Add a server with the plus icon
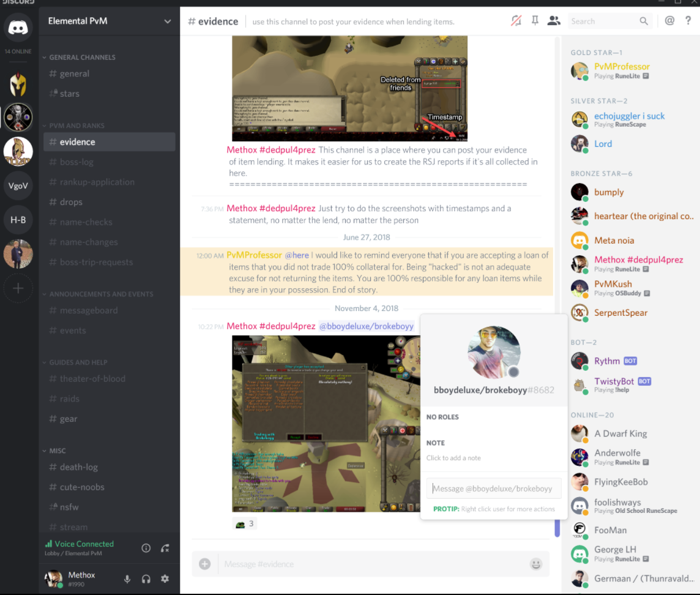This screenshot has height=595, width=700. pos(18,288)
